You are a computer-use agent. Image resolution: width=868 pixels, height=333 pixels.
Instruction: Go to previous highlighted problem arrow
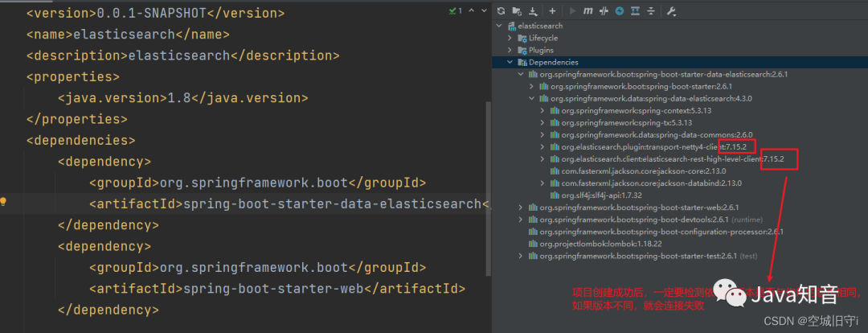click(x=471, y=10)
